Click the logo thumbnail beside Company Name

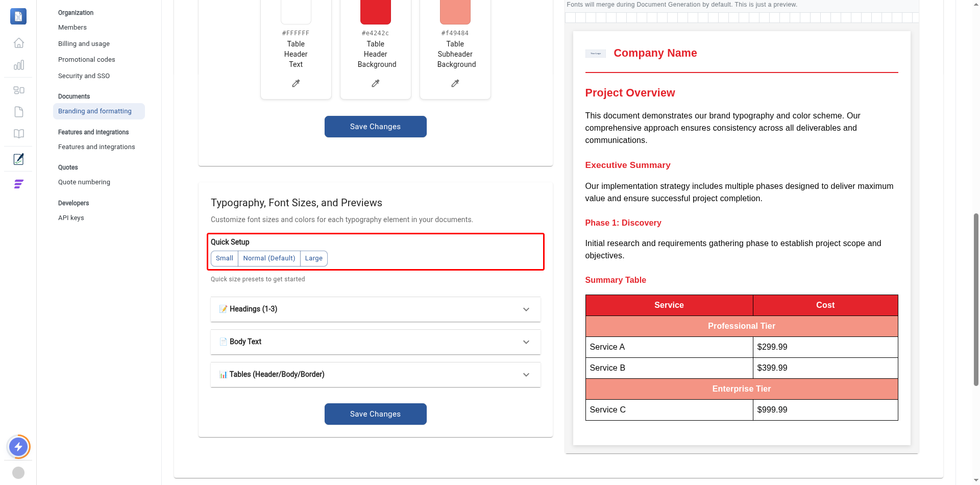click(x=596, y=54)
